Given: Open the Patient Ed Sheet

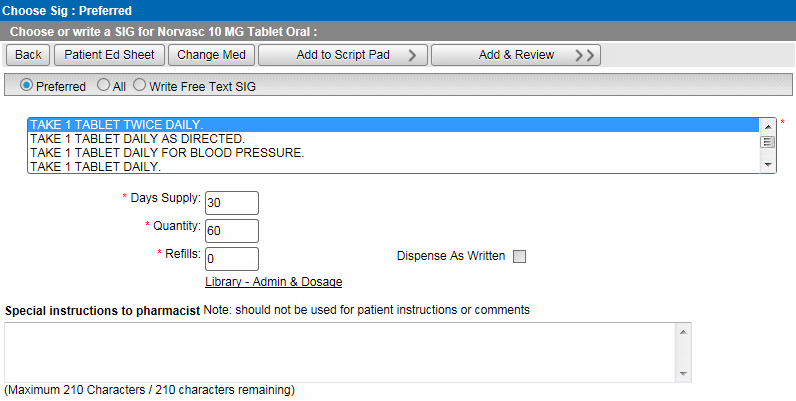Looking at the screenshot, I should click(x=109, y=55).
